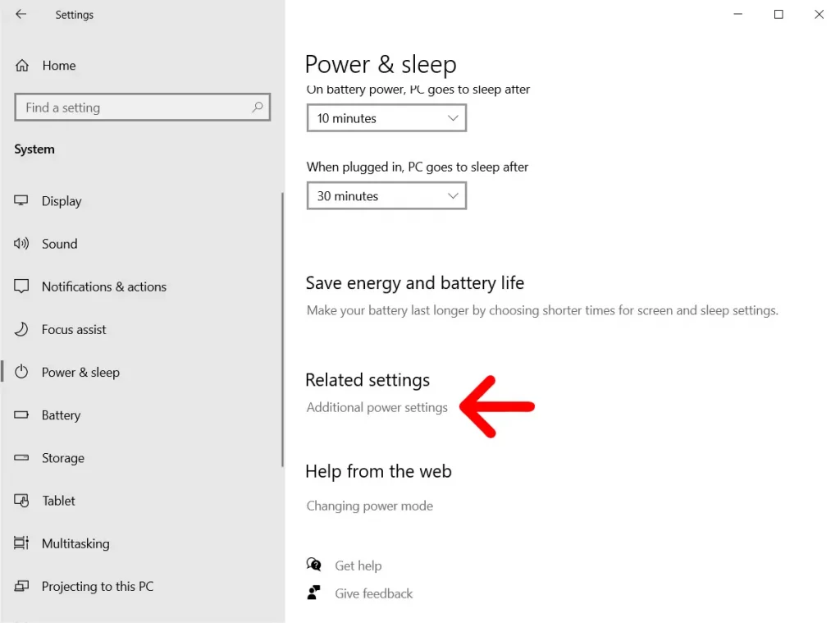Click the Changing power mode link

click(369, 506)
